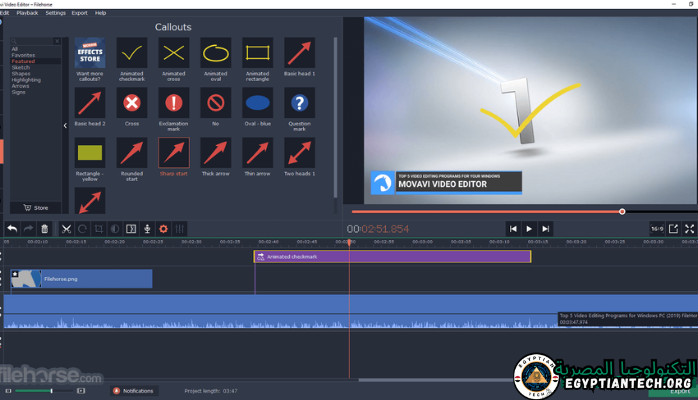Image resolution: width=698 pixels, height=400 pixels.
Task: Open the Settings menu
Action: [55, 13]
